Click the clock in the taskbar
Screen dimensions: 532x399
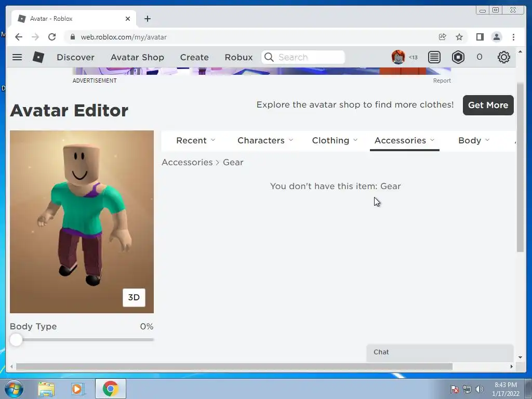[506, 389]
